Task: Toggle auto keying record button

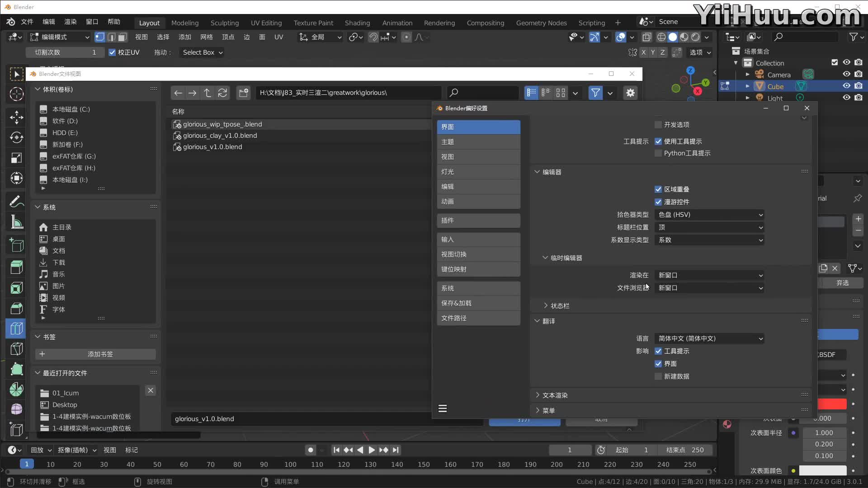Action: click(x=310, y=450)
